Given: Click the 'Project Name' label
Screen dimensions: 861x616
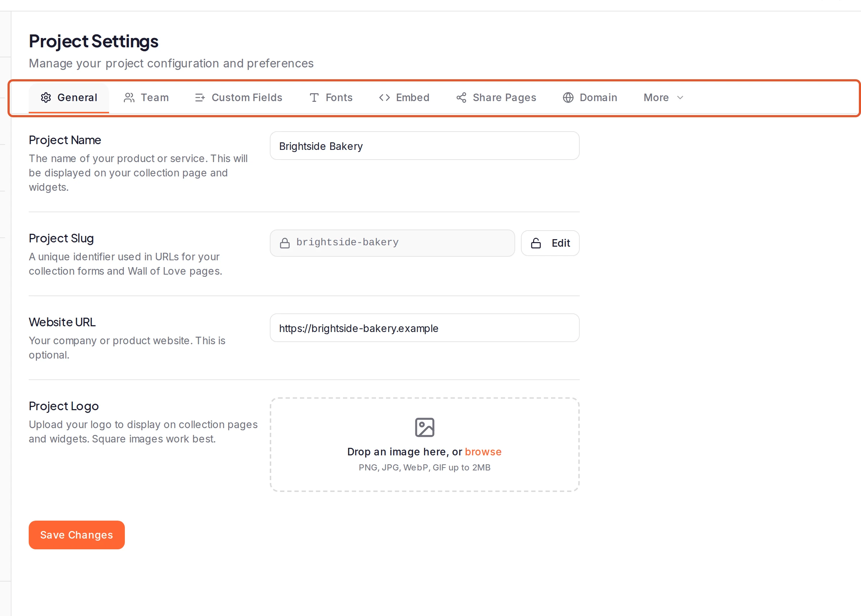Looking at the screenshot, I should click(65, 140).
